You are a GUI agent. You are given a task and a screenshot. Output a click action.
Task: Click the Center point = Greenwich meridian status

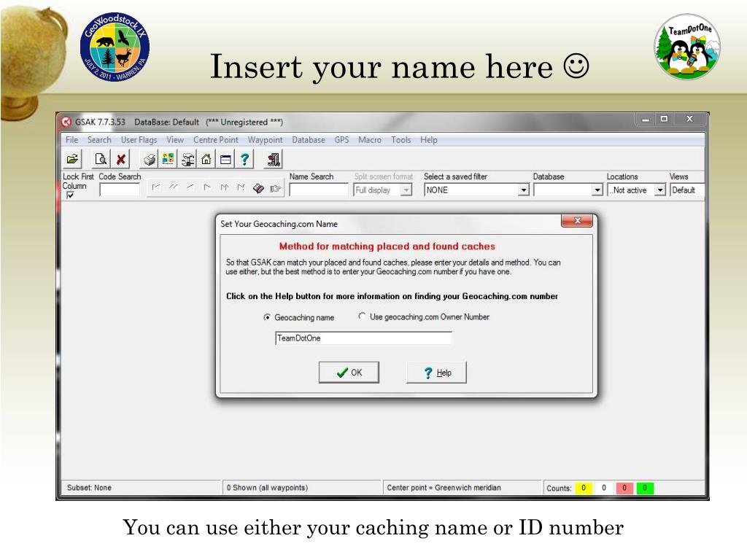click(444, 488)
